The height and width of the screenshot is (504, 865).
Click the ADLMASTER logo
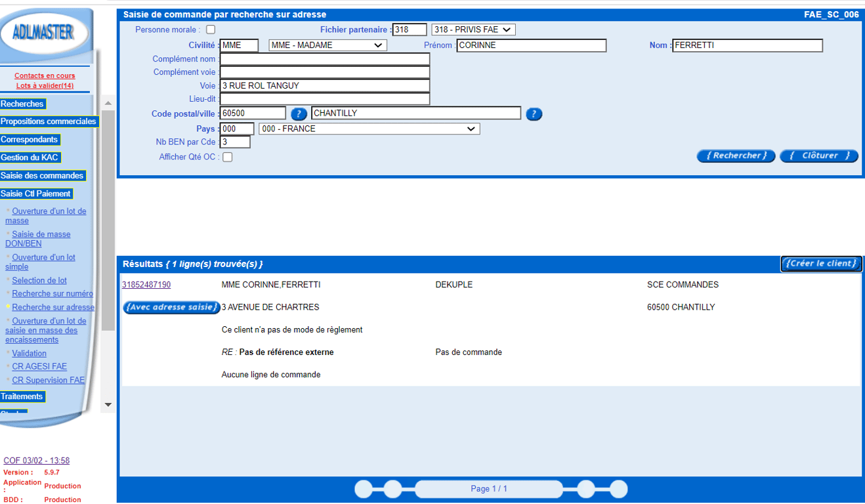coord(43,32)
